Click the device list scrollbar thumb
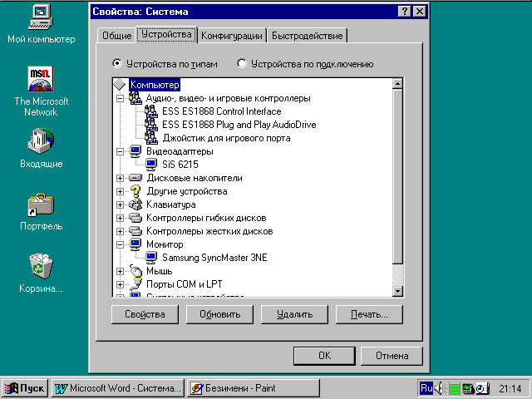The width and height of the screenshot is (532, 399). click(x=397, y=175)
